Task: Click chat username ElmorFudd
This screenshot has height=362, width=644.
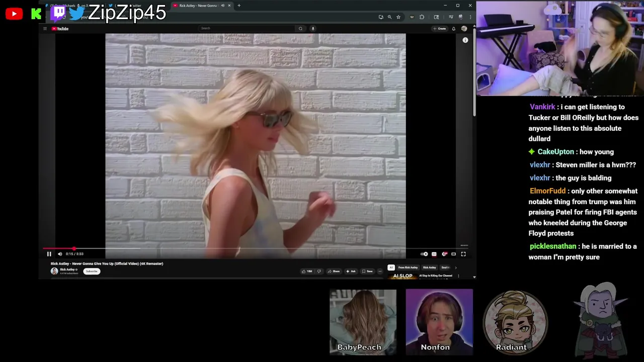Action: tap(547, 191)
